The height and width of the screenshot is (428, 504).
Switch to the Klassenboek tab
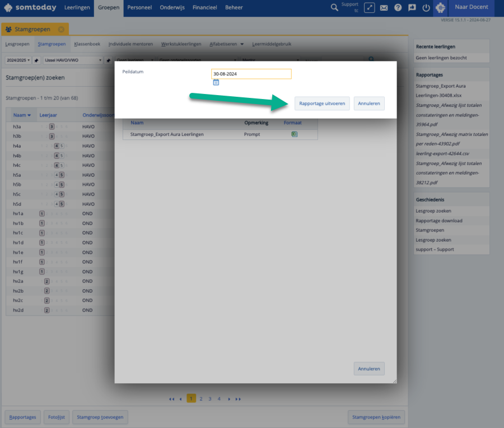click(87, 44)
